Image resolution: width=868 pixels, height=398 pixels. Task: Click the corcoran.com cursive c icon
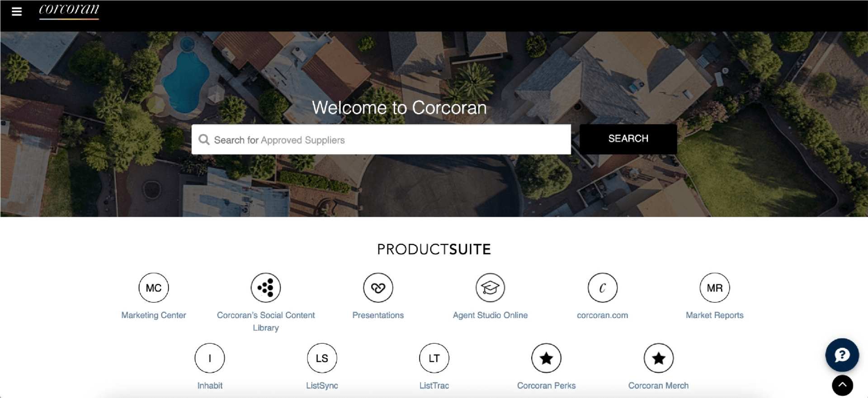[602, 288]
